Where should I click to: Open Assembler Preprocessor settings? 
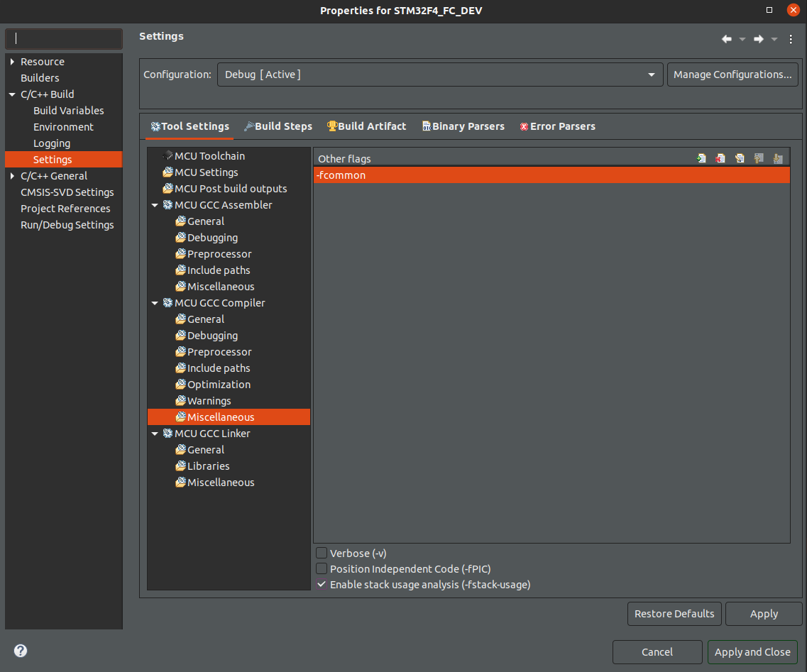tap(214, 254)
